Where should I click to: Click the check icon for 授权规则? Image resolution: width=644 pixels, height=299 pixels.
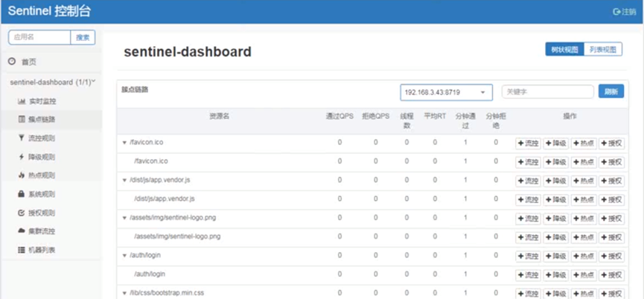(22, 213)
